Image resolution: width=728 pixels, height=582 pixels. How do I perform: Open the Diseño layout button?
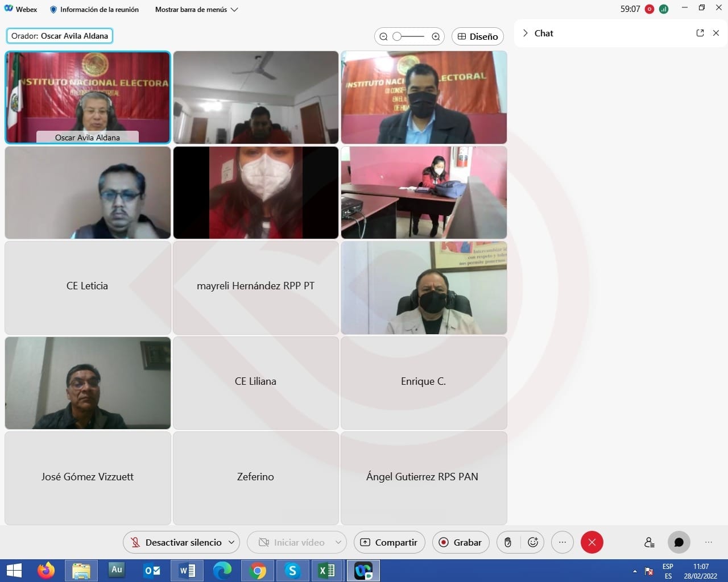point(478,36)
